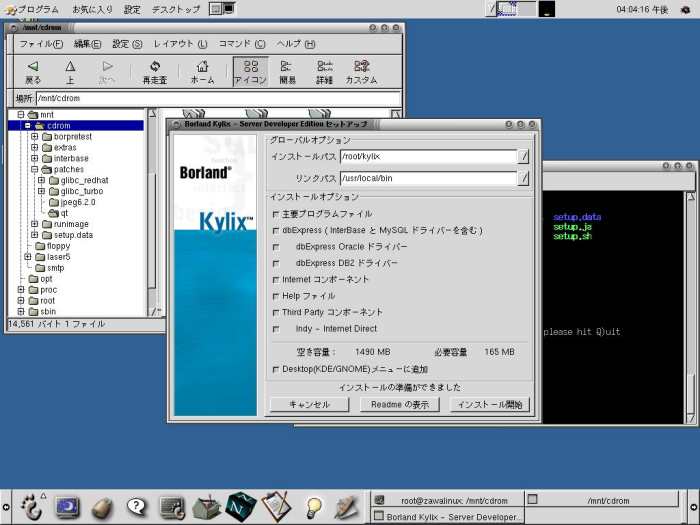700x525 pixels.
Task: Toggle Third Party コンポーネント checkbox
Action: tap(276, 313)
